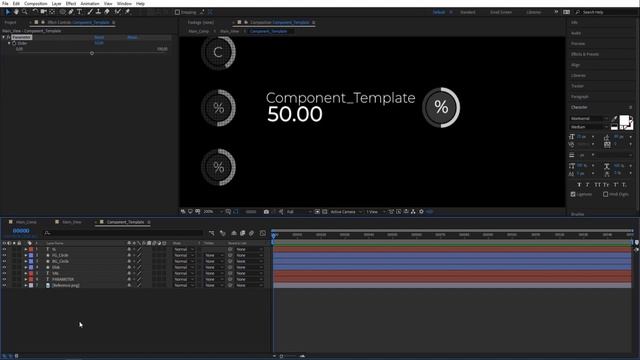Toggle the Snapping checkbox
The image size is (640, 360).
(177, 12)
